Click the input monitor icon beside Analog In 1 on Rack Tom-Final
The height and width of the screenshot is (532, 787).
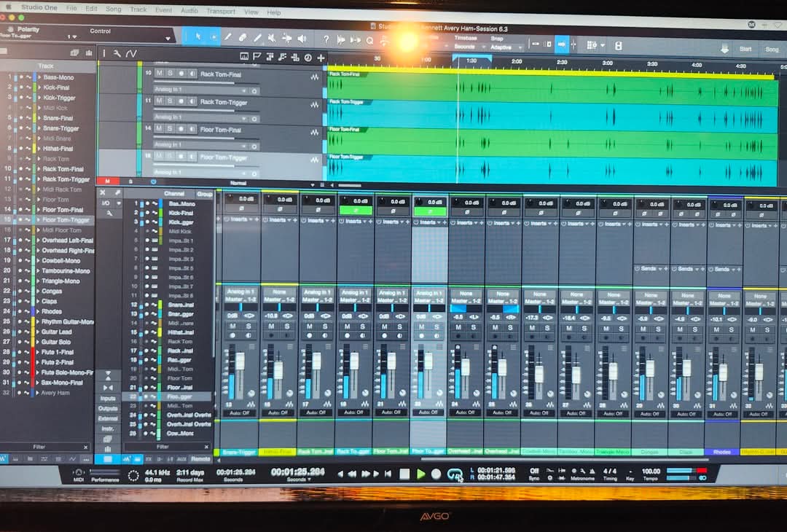pos(254,91)
